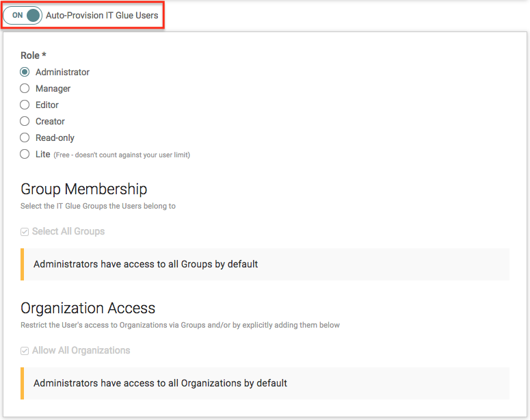Image resolution: width=530 pixels, height=420 pixels.
Task: Toggle the Auto-Provision IT Glue Users switch
Action: [x=24, y=15]
